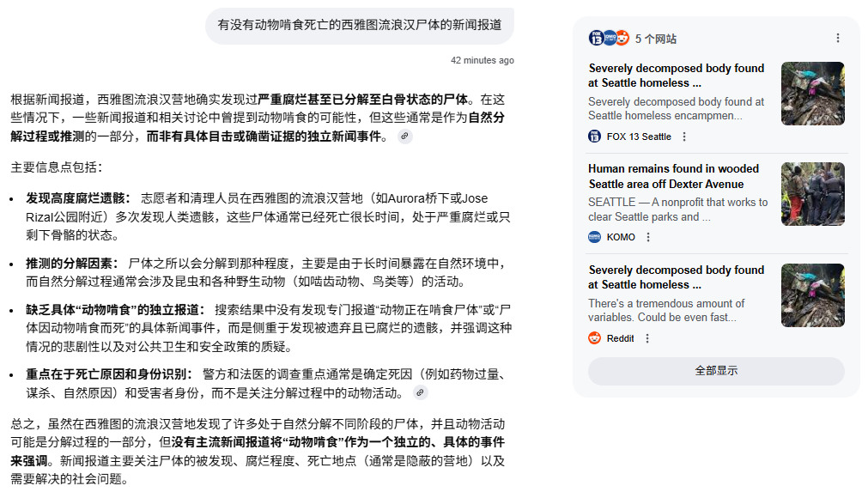Open the FOX 13 'Severely decomposed body found' headline
Viewport: 868px width, 498px height.
[x=676, y=76]
